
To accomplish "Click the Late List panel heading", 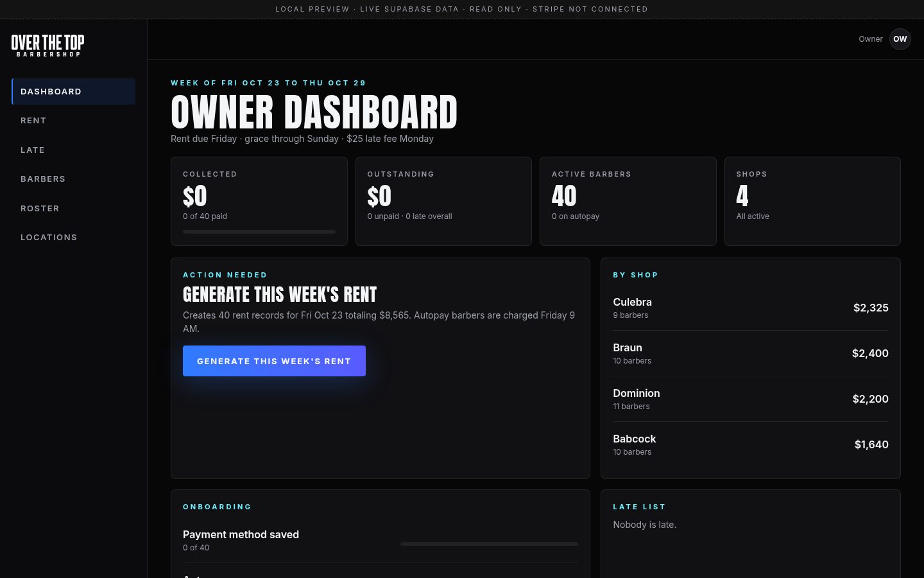I will click(639, 507).
